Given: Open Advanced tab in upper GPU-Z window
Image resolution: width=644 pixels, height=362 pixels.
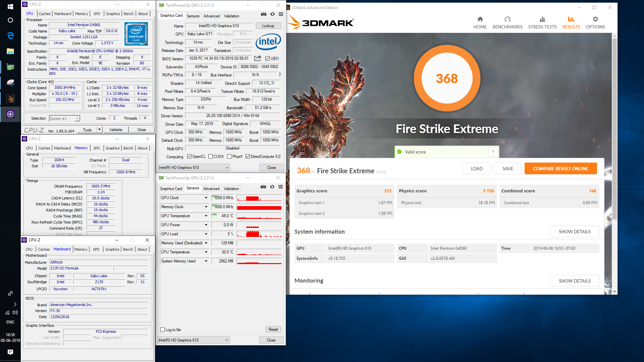Looking at the screenshot, I should [212, 16].
